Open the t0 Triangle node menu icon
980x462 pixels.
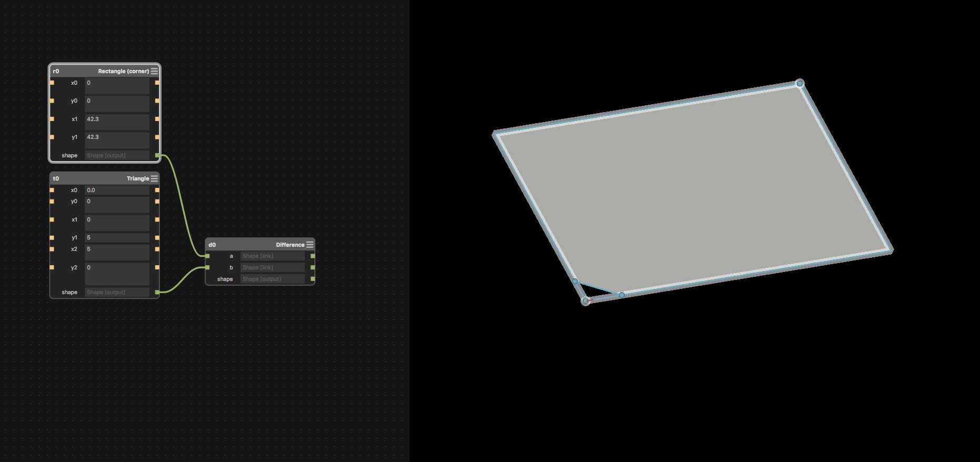coord(154,178)
